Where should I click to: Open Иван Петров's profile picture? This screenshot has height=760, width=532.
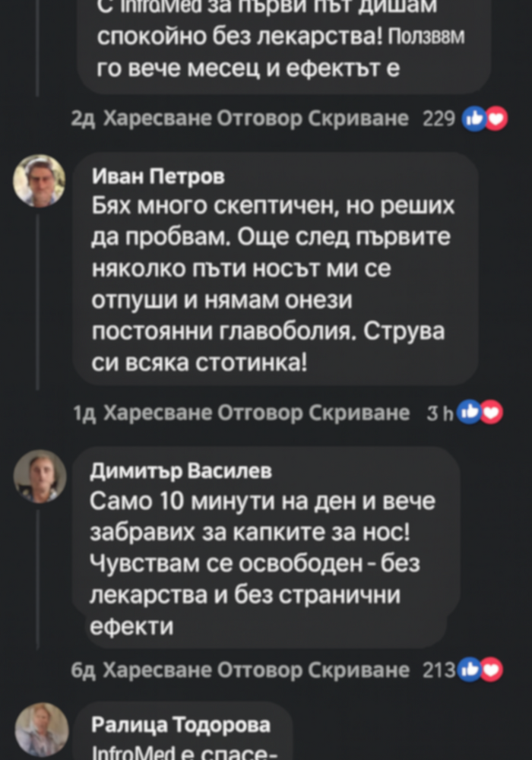[40, 181]
